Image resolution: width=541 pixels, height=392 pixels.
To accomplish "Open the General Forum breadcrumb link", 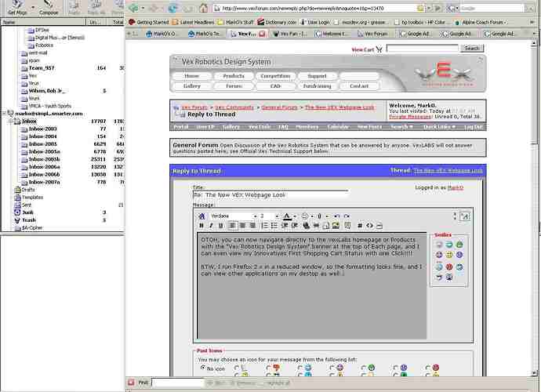I will pyautogui.click(x=279, y=107).
